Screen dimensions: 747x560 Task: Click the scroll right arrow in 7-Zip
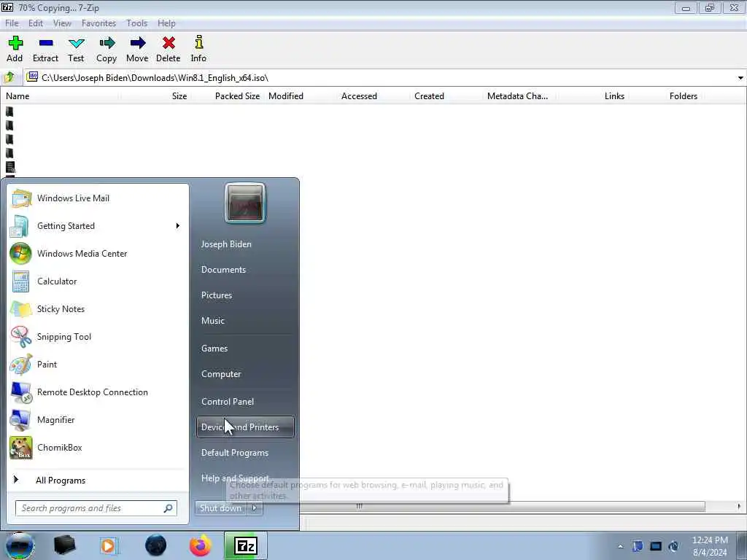tap(739, 506)
